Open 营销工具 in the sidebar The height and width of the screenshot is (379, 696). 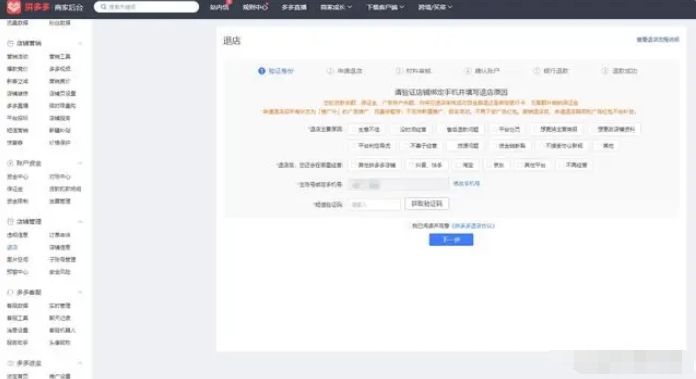click(x=60, y=57)
